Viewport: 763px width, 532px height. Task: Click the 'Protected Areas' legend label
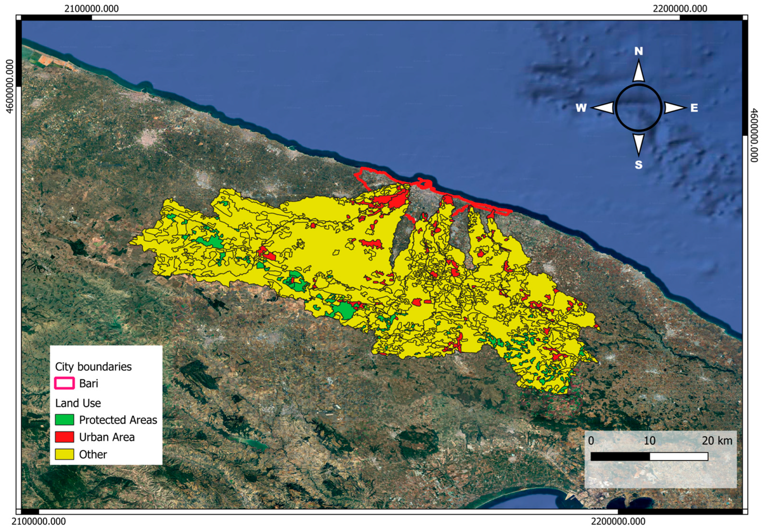(x=118, y=420)
